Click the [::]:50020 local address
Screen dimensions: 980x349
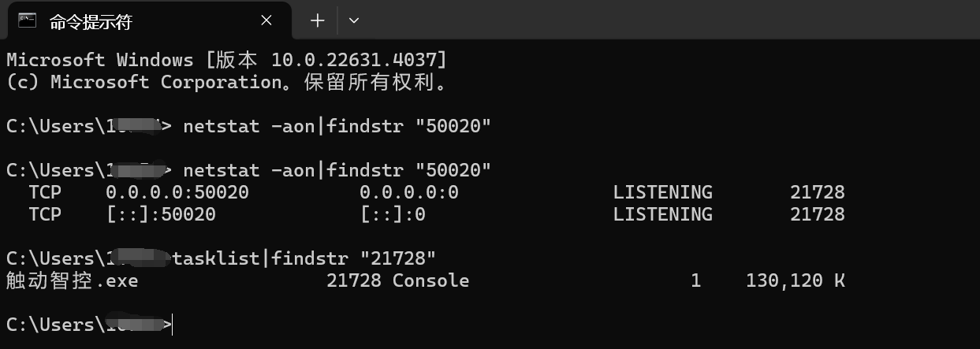coord(161,214)
